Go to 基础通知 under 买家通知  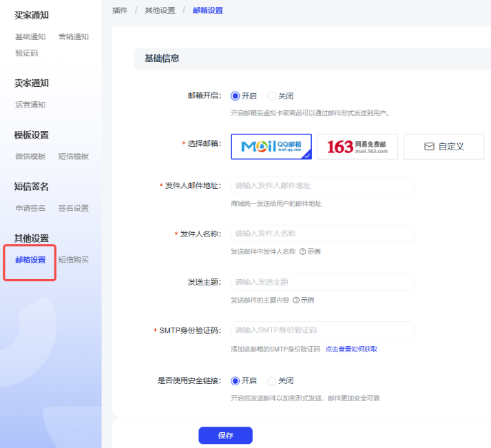point(30,37)
